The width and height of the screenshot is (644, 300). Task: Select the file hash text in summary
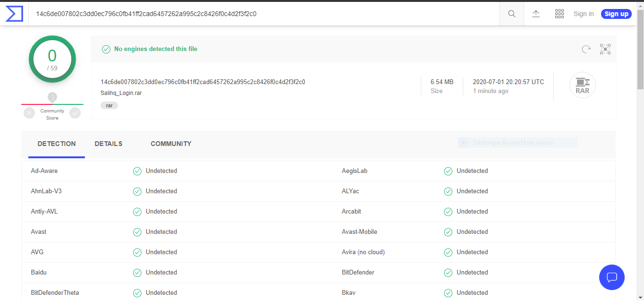point(203,82)
